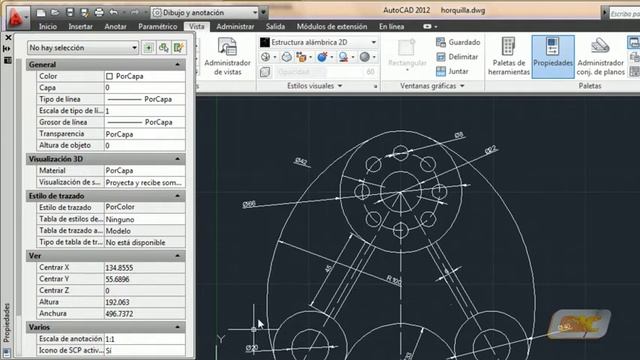
Task: Click the Open file quick-access icon
Action: tap(55, 13)
